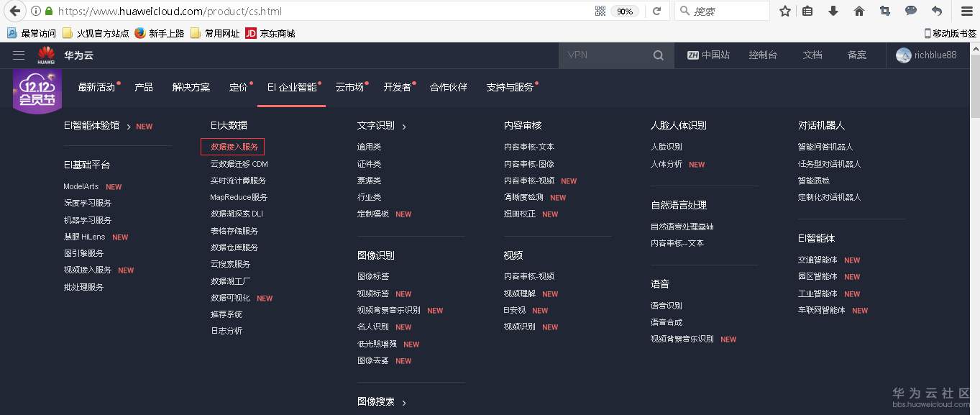Viewport: 980px width, 415px height.
Task: Click the Huawei Cloud site hamburger icon
Action: point(18,55)
